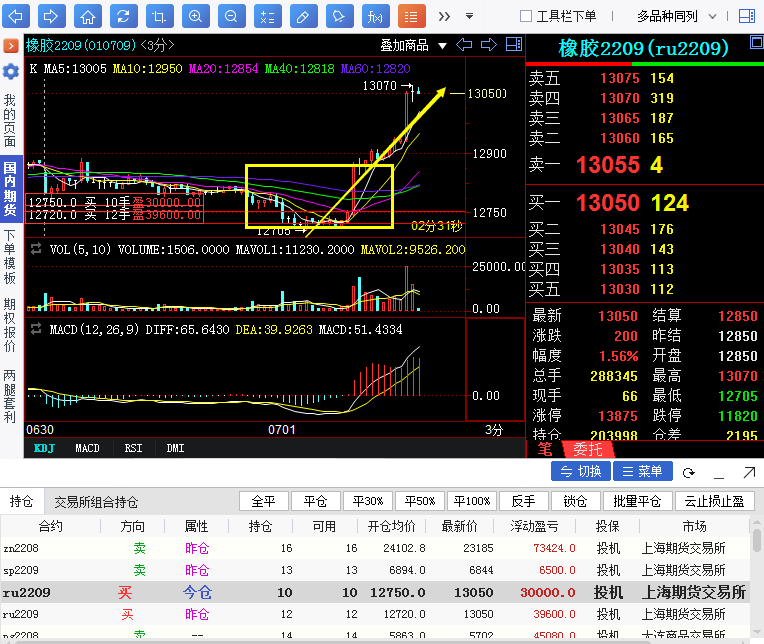This screenshot has height=644, width=764.
Task: Click the 平50% button
Action: pyautogui.click(x=418, y=501)
